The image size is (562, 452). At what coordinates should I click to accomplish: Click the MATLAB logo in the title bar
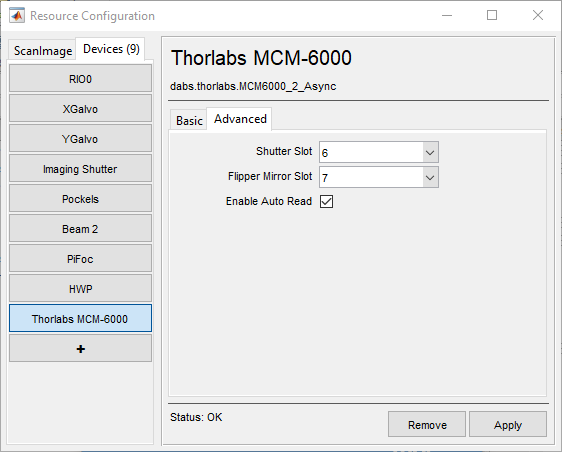(17, 15)
